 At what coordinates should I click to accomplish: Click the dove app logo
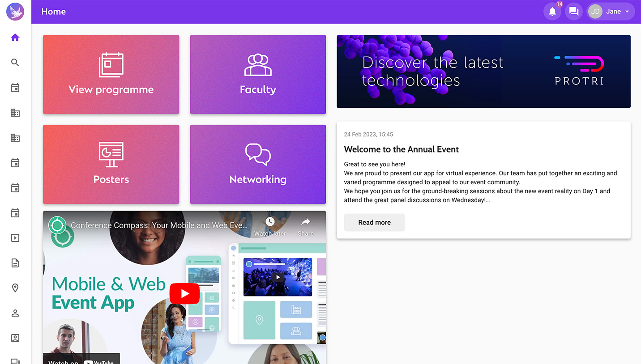(x=15, y=12)
